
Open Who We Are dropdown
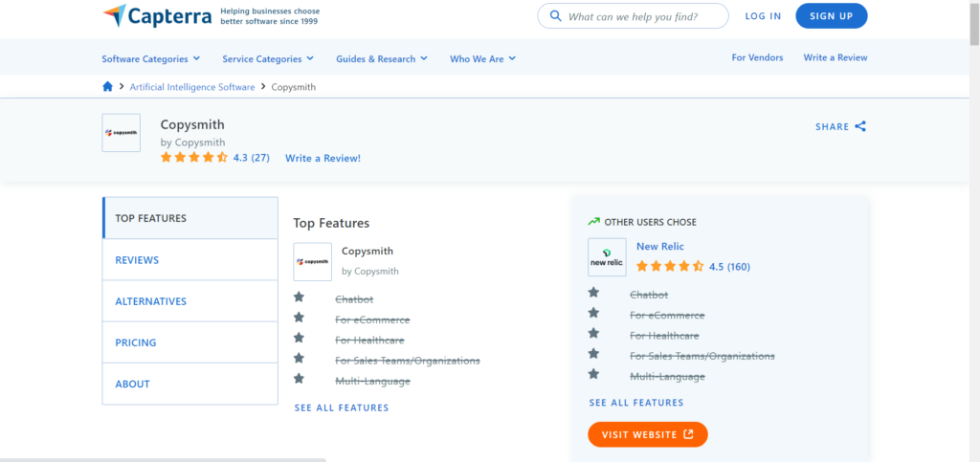tap(483, 58)
